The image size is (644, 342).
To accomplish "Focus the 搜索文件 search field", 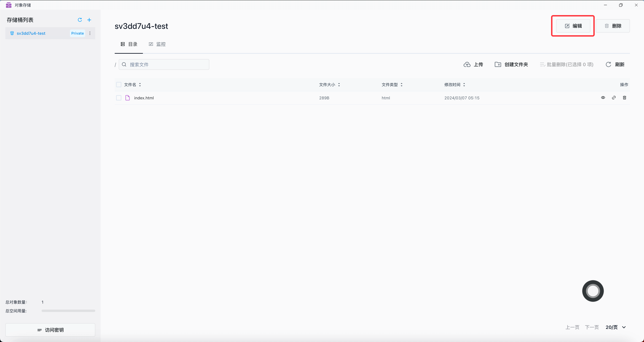I will click(x=164, y=65).
